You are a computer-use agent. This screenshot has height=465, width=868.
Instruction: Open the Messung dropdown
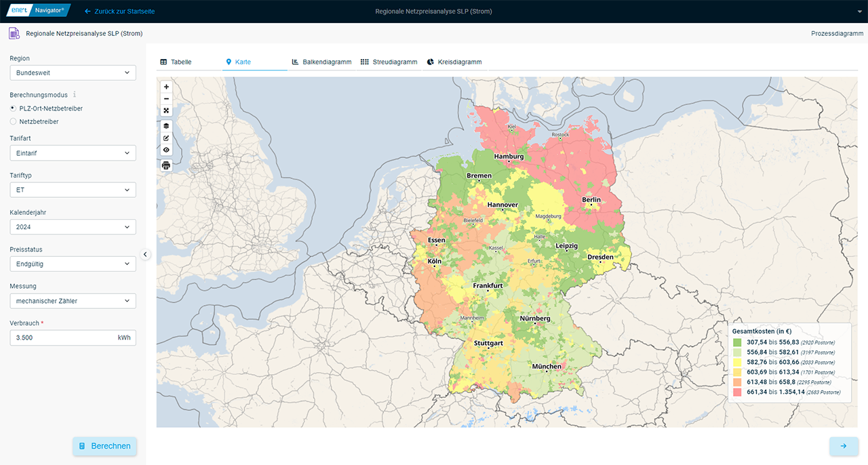coord(73,301)
